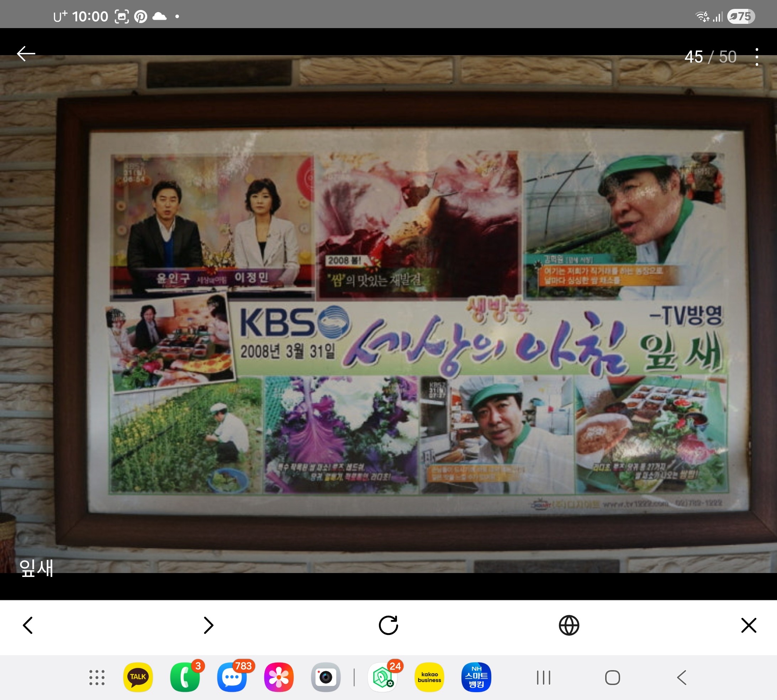Reload the current page
This screenshot has height=700, width=777.
point(388,625)
